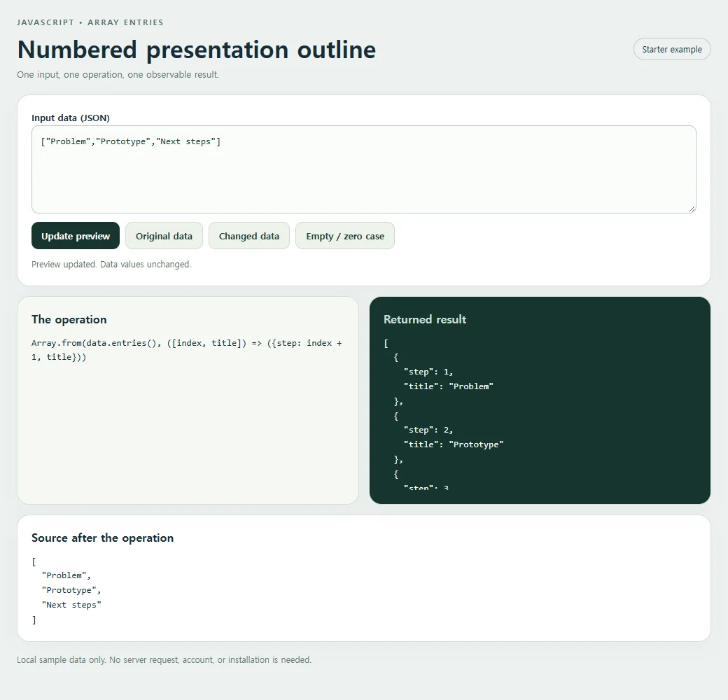Click the Local sample data footer note
This screenshot has width=728, height=700.
164,659
